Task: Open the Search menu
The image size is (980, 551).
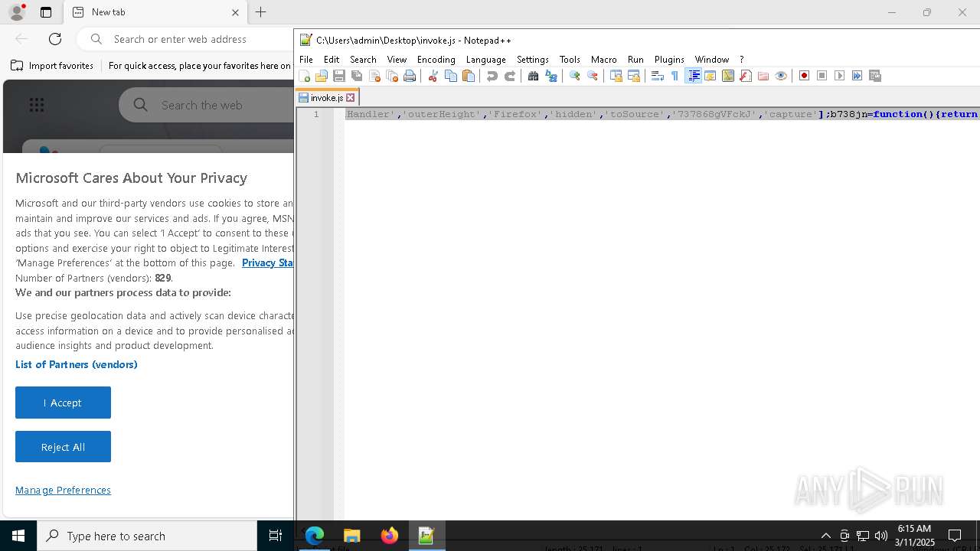Action: pos(363,59)
